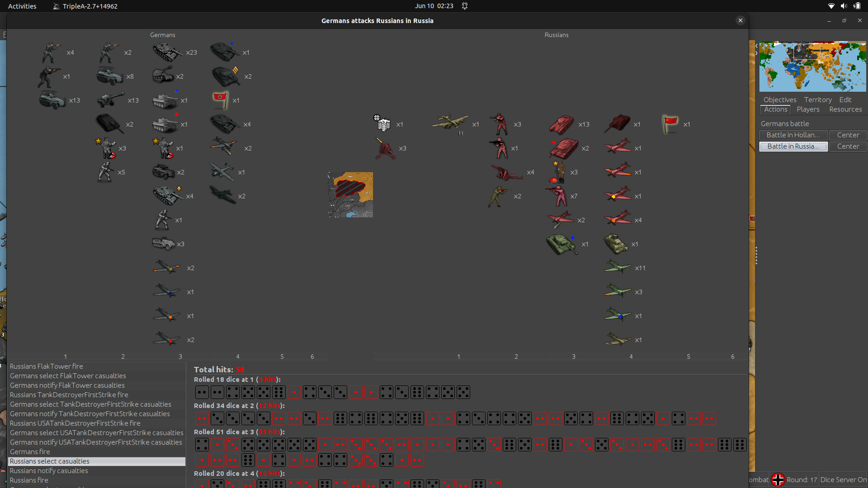Click the world minimap
This screenshot has width=868, height=488.
click(812, 66)
